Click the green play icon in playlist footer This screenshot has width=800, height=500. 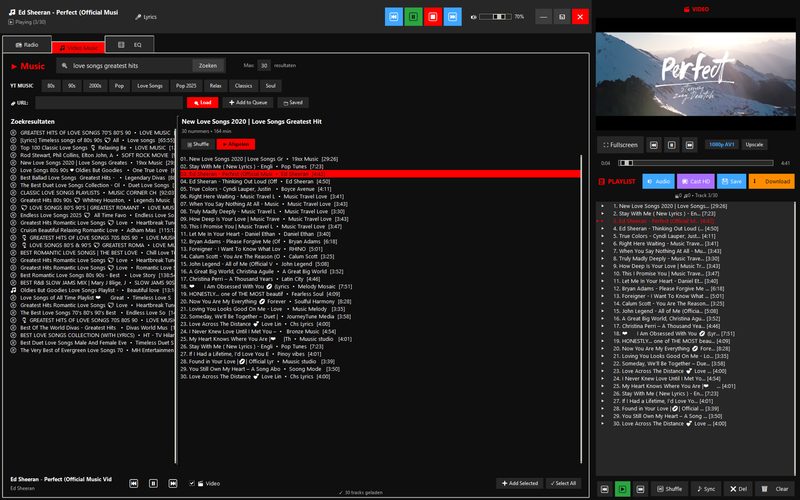pos(622,489)
